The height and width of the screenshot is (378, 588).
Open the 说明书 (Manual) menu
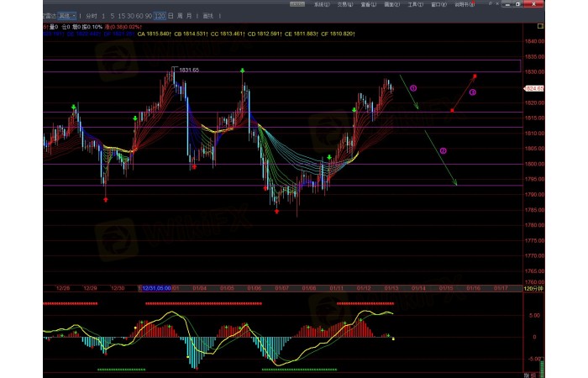pos(462,4)
